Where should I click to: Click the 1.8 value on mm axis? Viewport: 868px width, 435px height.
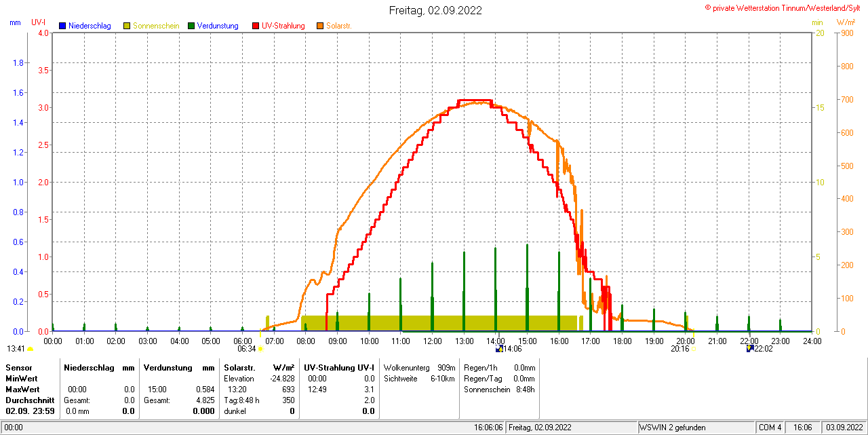click(19, 62)
